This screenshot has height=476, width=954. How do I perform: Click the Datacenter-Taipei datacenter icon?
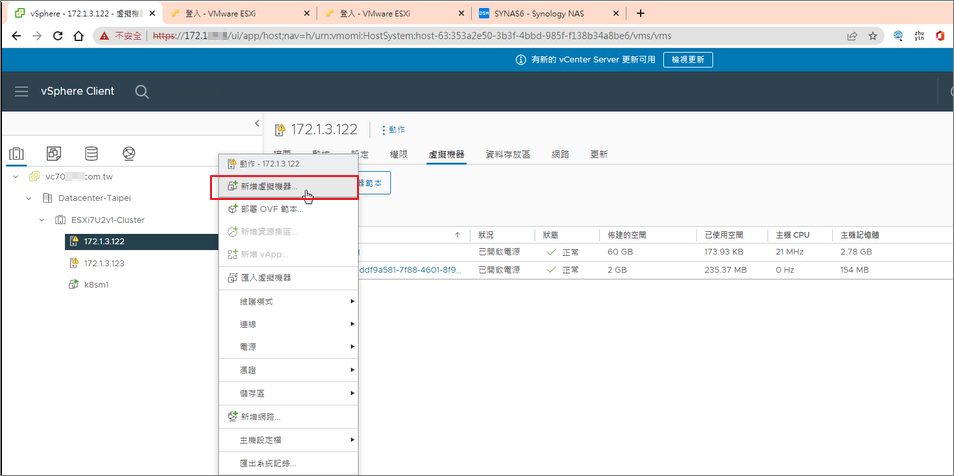click(x=47, y=198)
